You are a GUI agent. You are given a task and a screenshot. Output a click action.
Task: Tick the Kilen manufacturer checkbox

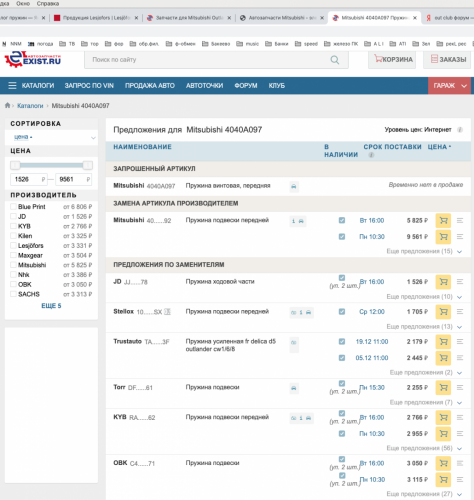coord(13,236)
